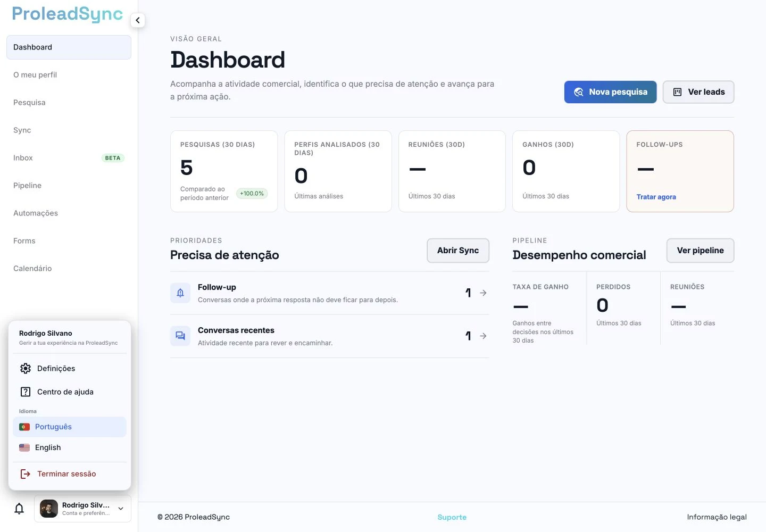Click the Rodrigo Silvano menu header
Image resolution: width=766 pixels, height=532 pixels.
point(70,338)
